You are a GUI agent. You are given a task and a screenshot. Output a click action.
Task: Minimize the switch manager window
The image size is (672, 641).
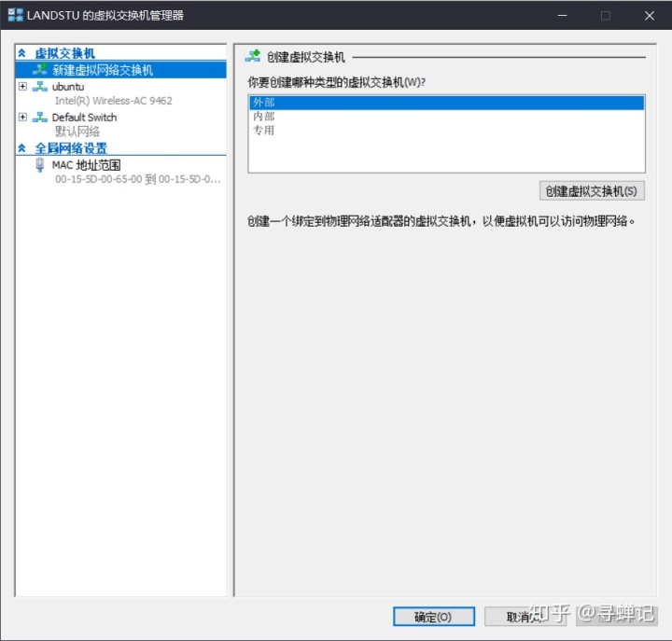point(562,16)
